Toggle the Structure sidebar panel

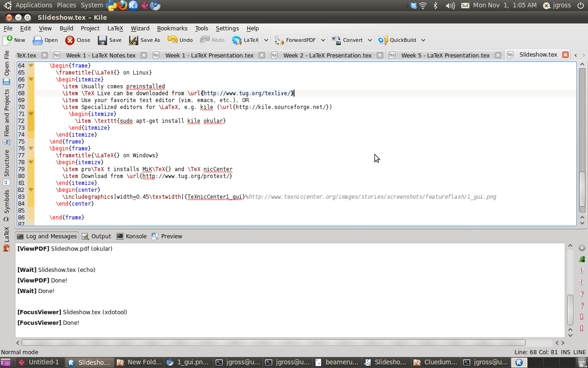(6, 163)
